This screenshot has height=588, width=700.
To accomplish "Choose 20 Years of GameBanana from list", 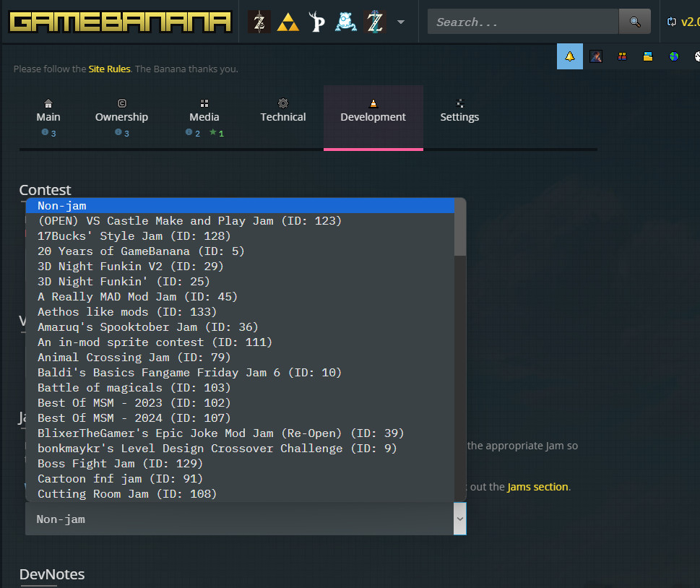I will (141, 251).
